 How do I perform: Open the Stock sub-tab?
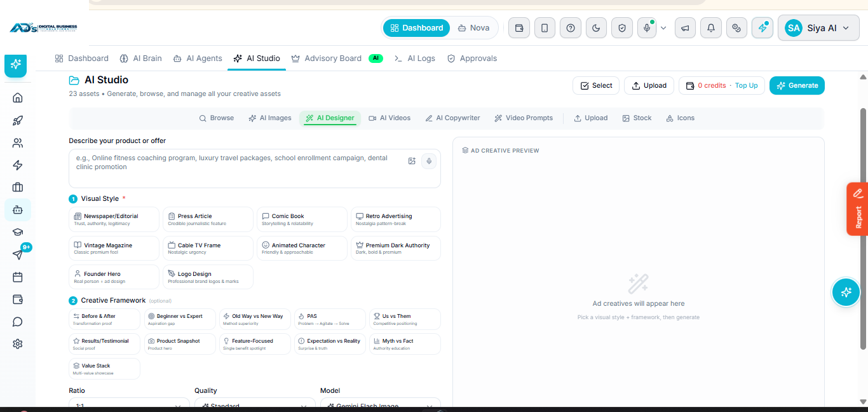tap(637, 118)
